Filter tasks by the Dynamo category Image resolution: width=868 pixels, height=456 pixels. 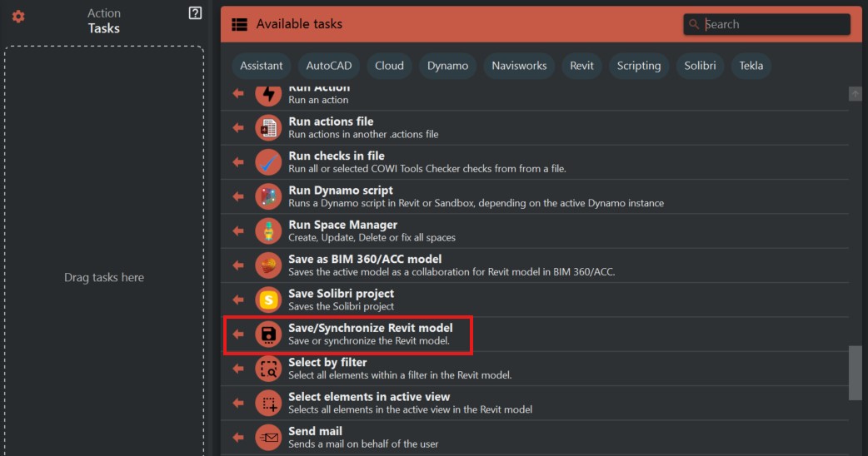coord(447,66)
